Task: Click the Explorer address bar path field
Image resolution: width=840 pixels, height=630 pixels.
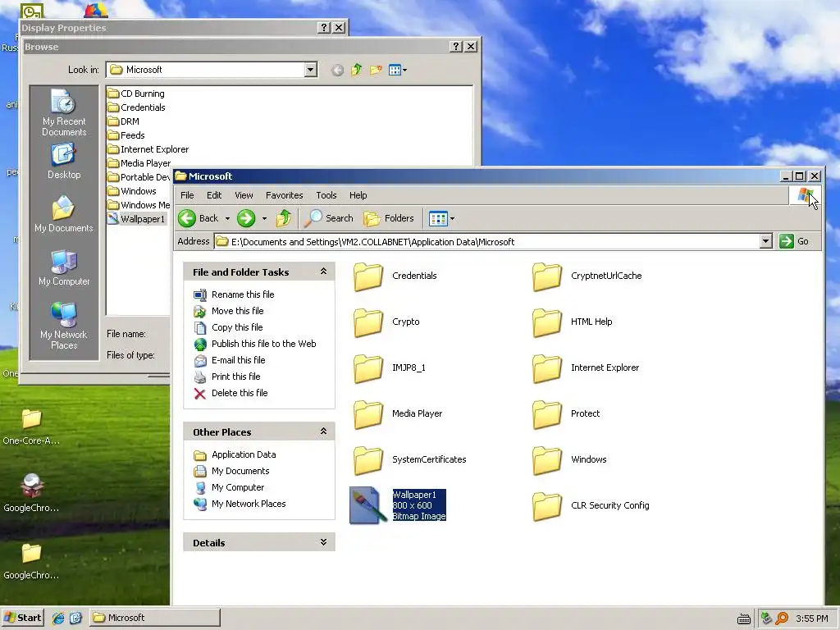Action: 487,242
